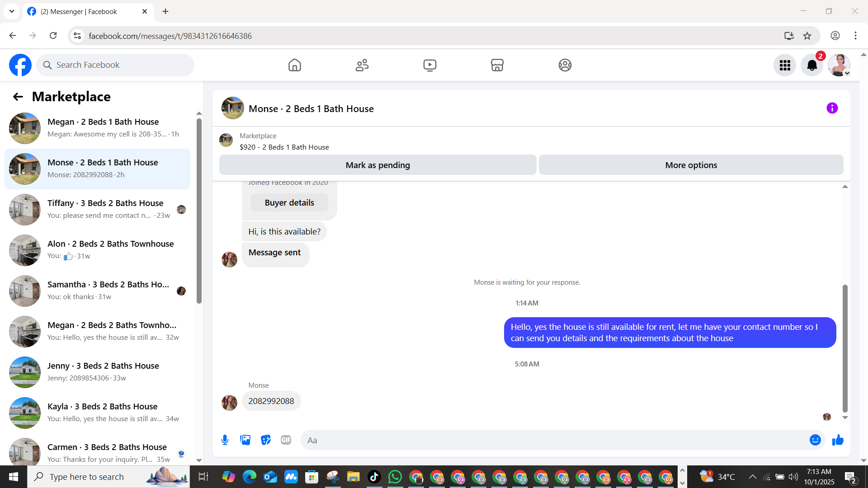The image size is (868, 488).
Task: Click the $920 - 2 Beds 1 Bath House listing
Action: 284,147
